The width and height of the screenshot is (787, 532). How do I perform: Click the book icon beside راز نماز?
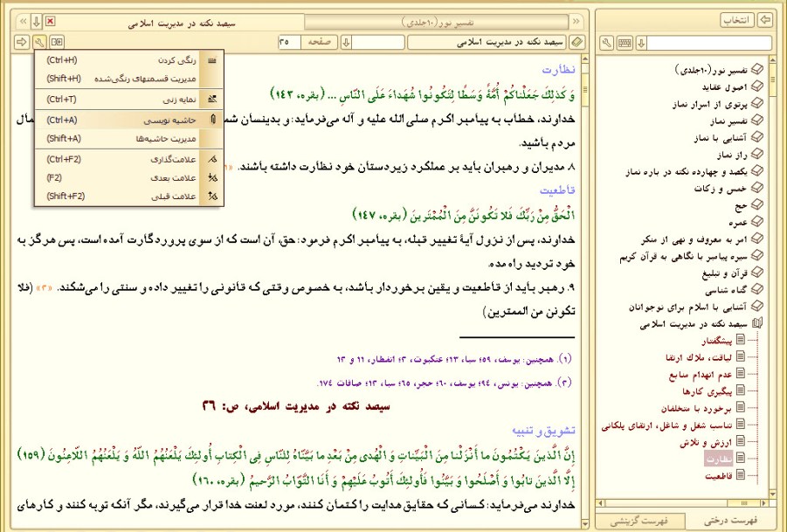click(x=757, y=154)
